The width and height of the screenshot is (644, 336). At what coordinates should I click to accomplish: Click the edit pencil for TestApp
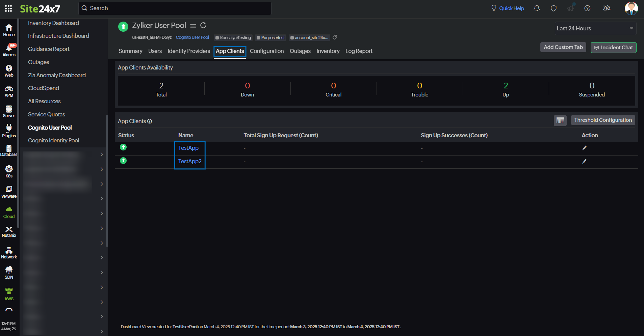584,148
